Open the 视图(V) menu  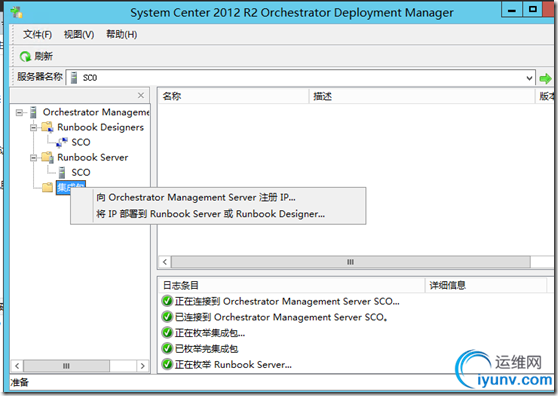79,35
